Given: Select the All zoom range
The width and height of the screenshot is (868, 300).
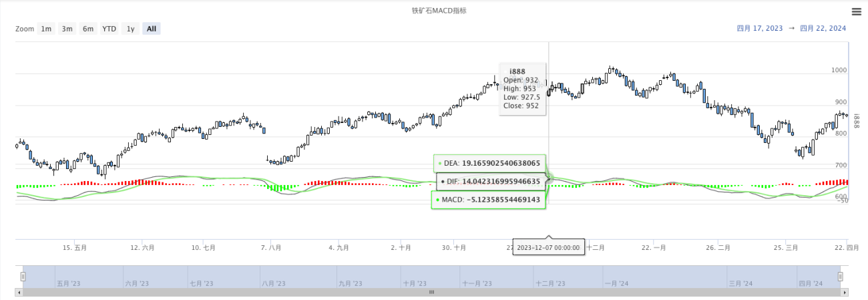Looking at the screenshot, I should coord(152,29).
